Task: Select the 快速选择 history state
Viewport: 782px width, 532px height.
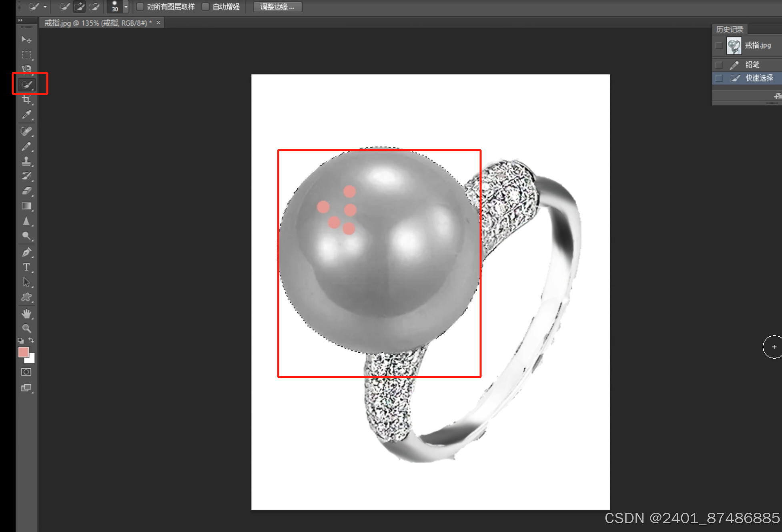Action: pos(758,78)
